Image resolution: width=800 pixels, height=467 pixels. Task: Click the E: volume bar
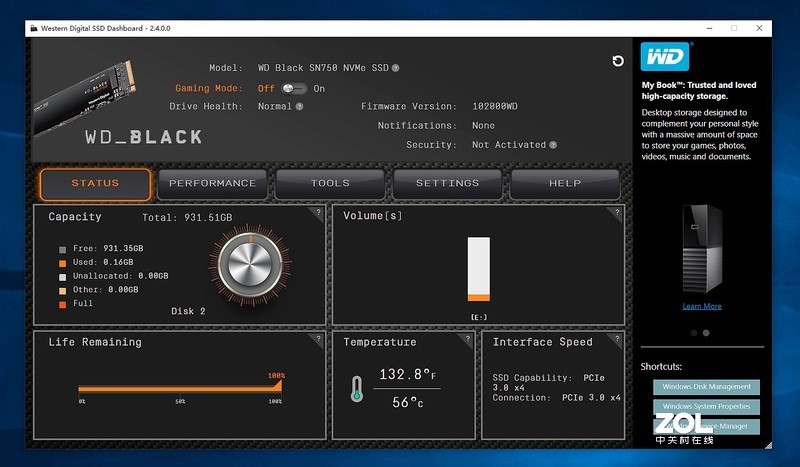click(x=479, y=270)
